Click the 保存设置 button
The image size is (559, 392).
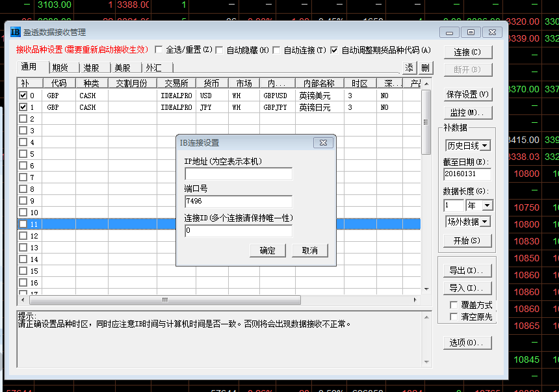(x=467, y=94)
